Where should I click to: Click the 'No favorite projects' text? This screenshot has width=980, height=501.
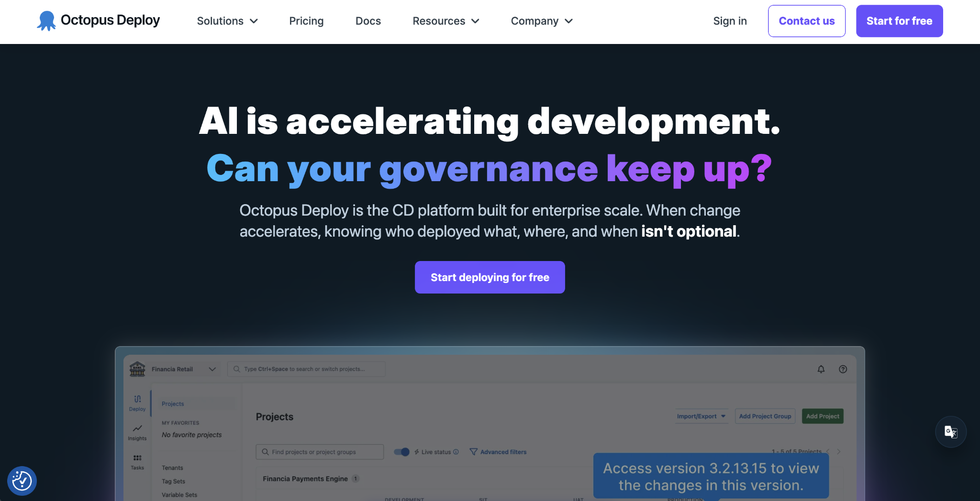pos(191,435)
